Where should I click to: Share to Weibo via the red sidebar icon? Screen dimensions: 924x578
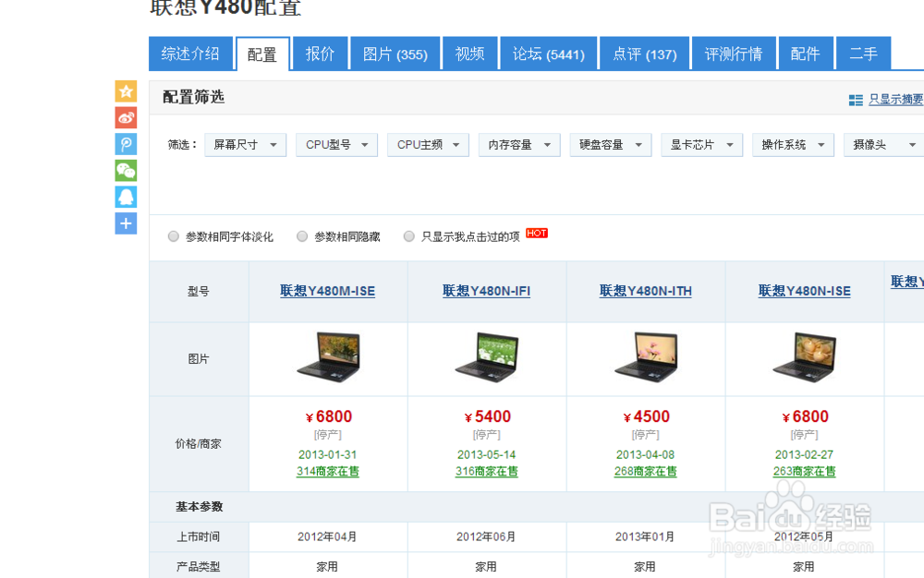click(126, 117)
